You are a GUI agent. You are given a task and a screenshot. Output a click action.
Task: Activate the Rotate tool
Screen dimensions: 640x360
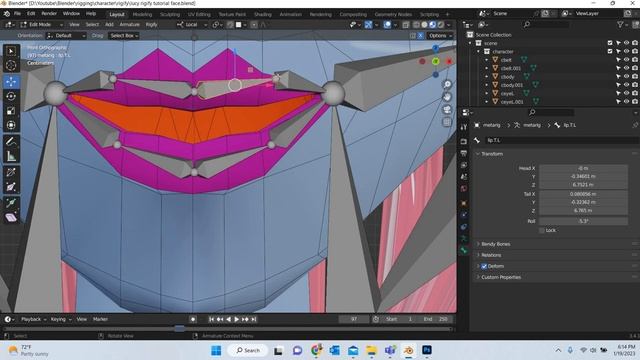coord(11,96)
